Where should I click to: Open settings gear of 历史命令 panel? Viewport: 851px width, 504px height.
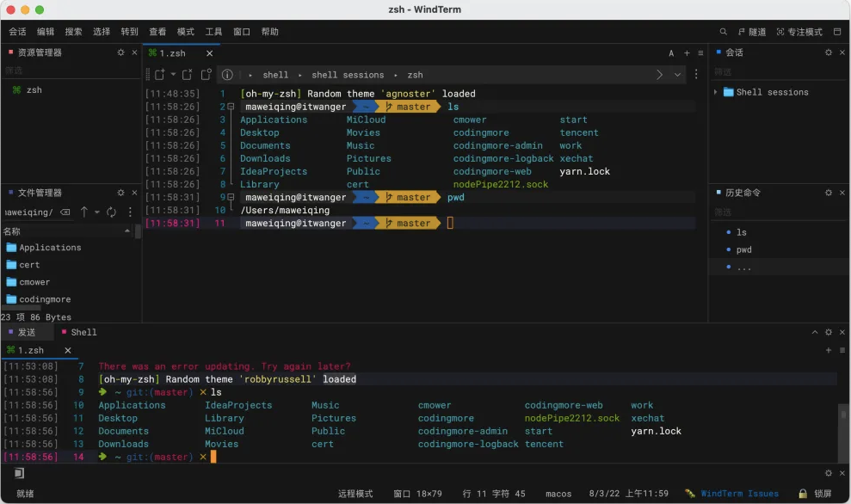pos(829,193)
